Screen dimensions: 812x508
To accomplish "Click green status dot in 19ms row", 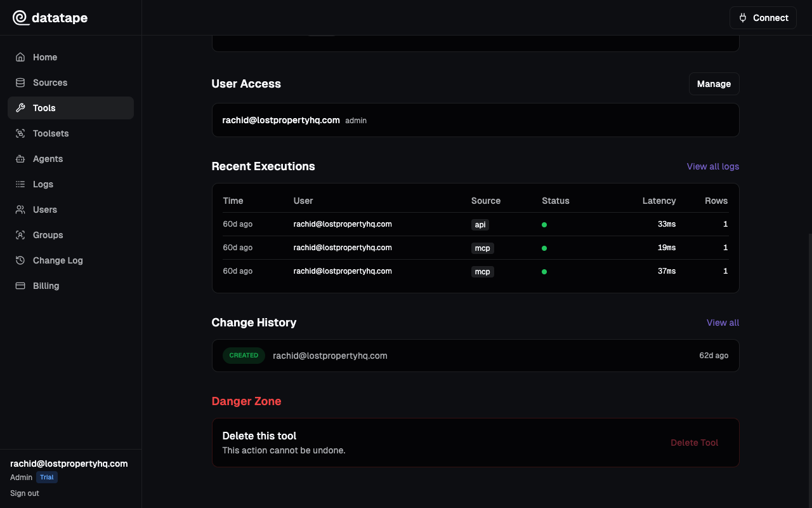I will point(544,248).
